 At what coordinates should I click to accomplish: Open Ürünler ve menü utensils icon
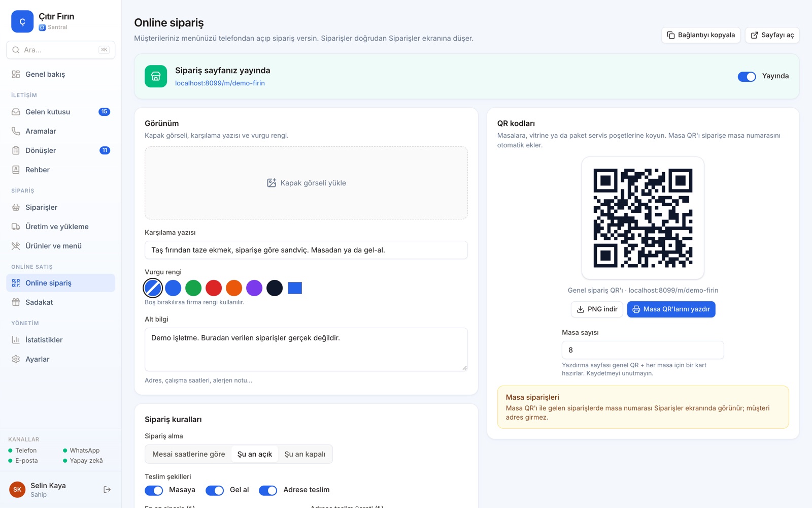pyautogui.click(x=16, y=246)
